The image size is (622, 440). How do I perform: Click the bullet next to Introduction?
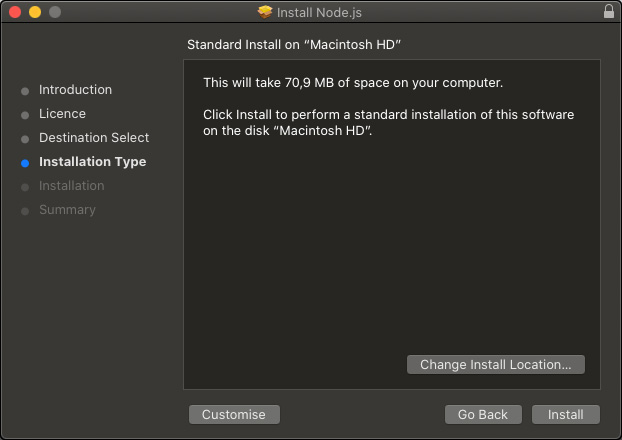(25, 91)
